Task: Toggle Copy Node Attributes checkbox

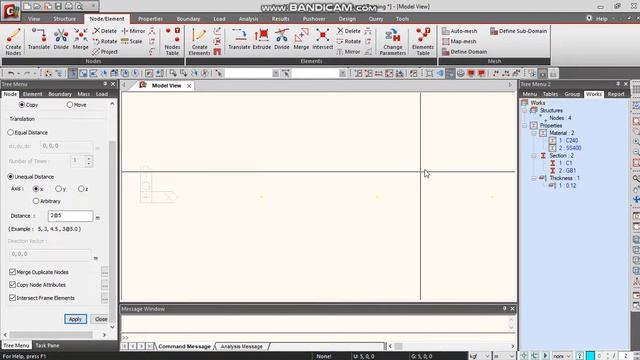Action: pos(12,285)
